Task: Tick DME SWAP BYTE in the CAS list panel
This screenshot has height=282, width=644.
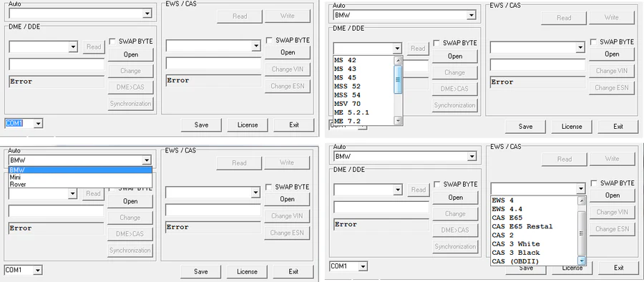Action: [437, 184]
